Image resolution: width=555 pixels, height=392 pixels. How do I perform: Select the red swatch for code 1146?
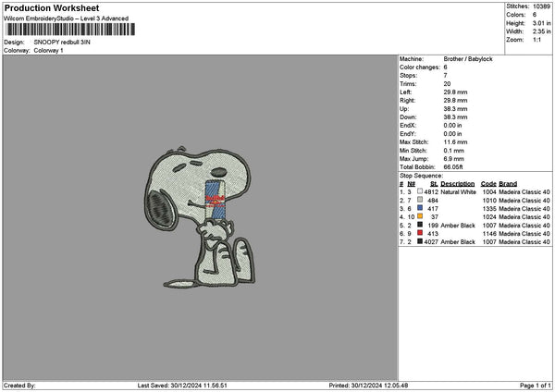pyautogui.click(x=420, y=233)
